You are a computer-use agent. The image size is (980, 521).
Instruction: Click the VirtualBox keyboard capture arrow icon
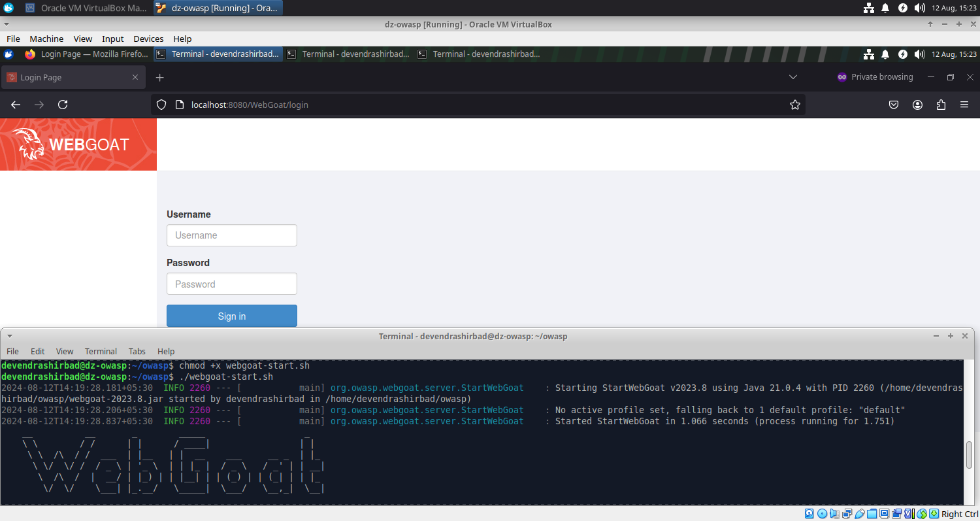(934, 514)
